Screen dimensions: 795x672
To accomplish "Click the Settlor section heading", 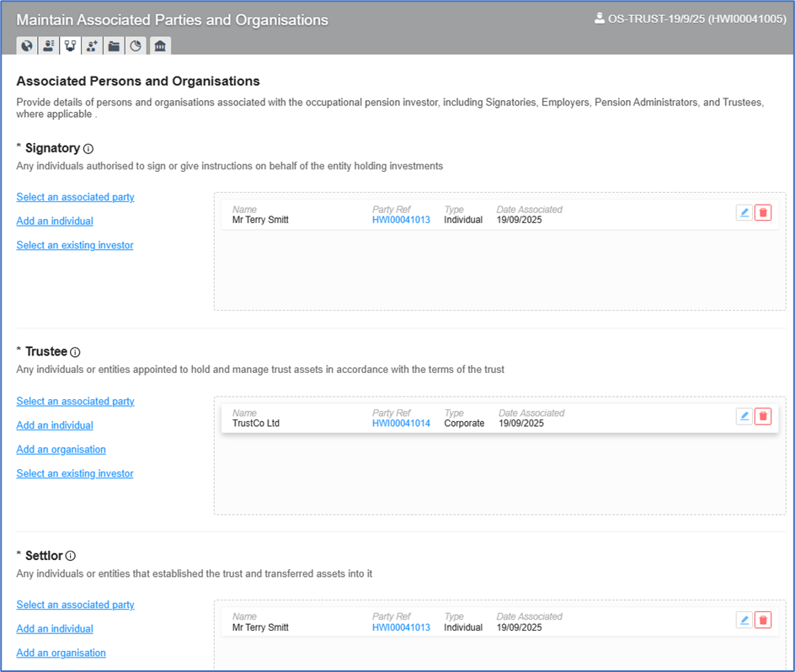I will pyautogui.click(x=44, y=555).
